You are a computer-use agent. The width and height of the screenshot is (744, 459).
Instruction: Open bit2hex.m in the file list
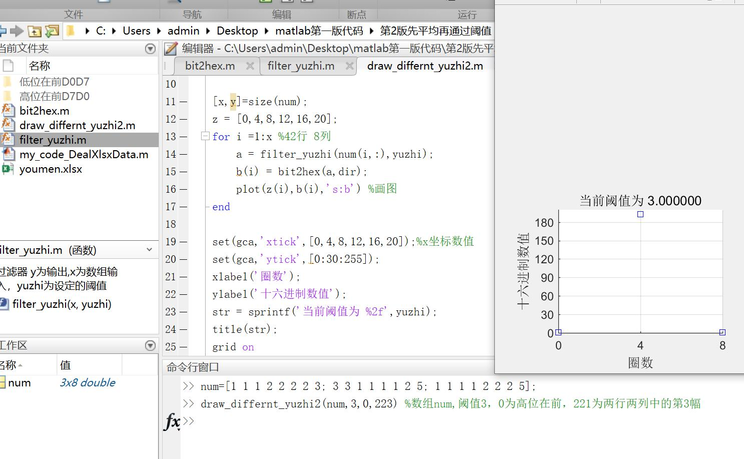[x=44, y=111]
